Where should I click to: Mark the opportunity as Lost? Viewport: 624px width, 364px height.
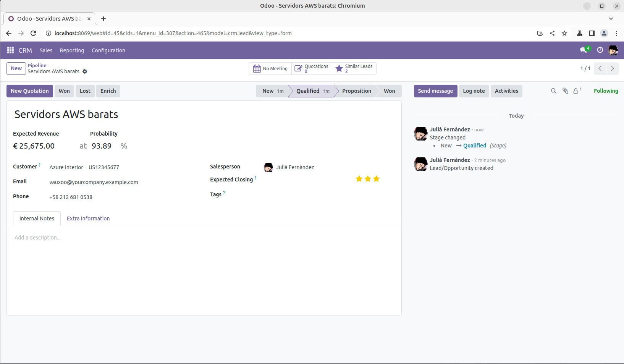click(85, 91)
